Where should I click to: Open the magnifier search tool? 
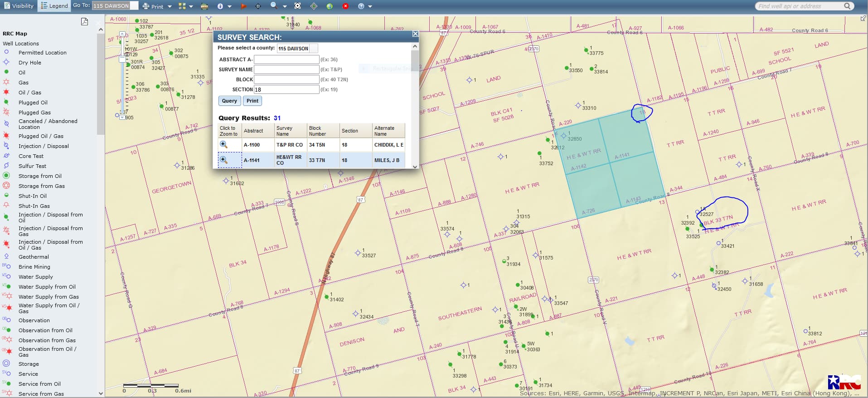point(274,5)
